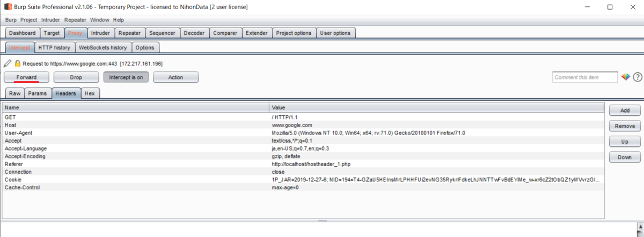The width and height of the screenshot is (644, 237).
Task: Open the Intruder menu in the menu bar
Action: (51, 20)
